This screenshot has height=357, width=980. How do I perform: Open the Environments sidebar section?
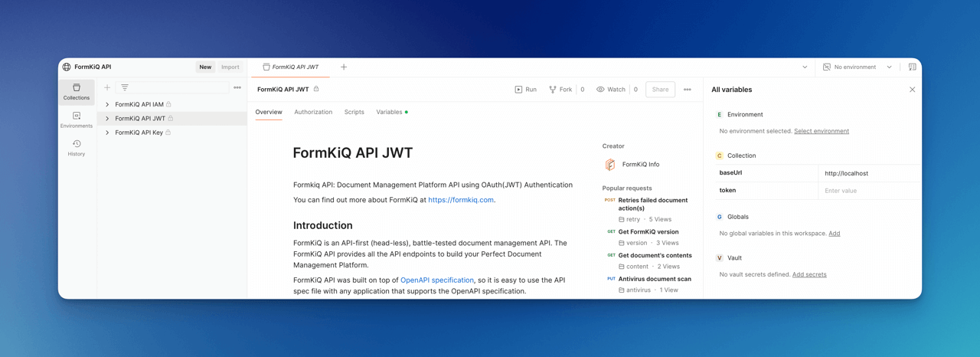[x=77, y=120]
